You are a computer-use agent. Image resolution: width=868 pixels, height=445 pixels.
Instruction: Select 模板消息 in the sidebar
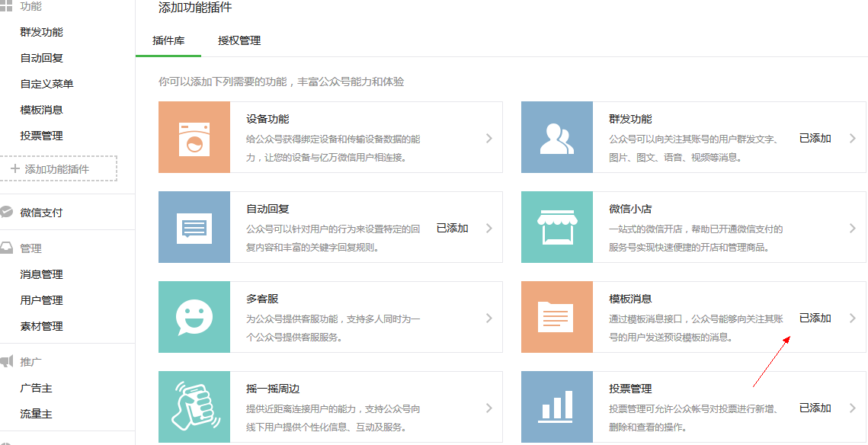[x=41, y=110]
